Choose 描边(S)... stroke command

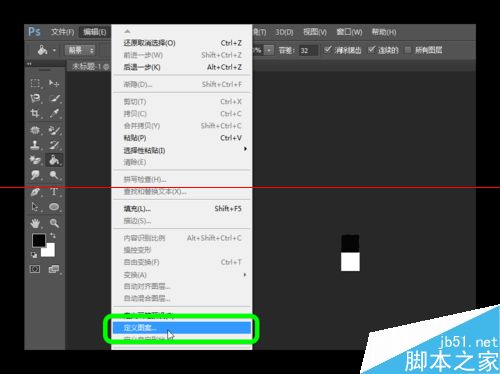pos(183,221)
